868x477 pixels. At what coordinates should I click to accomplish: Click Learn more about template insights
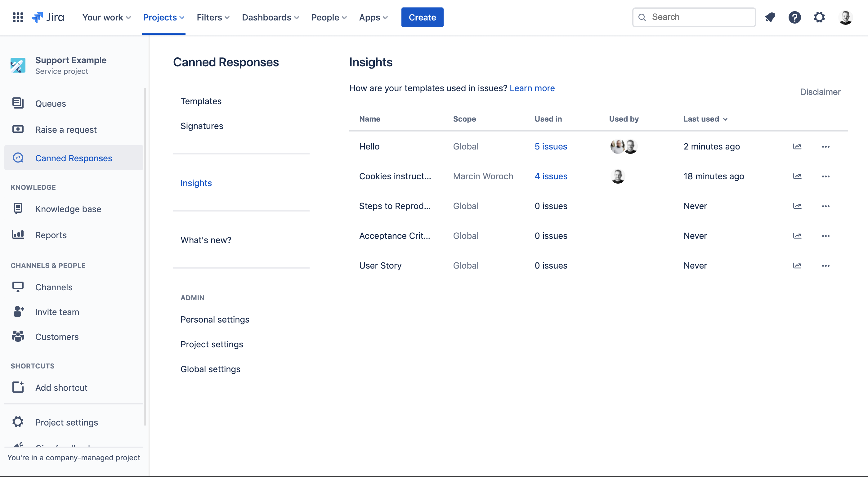click(532, 87)
